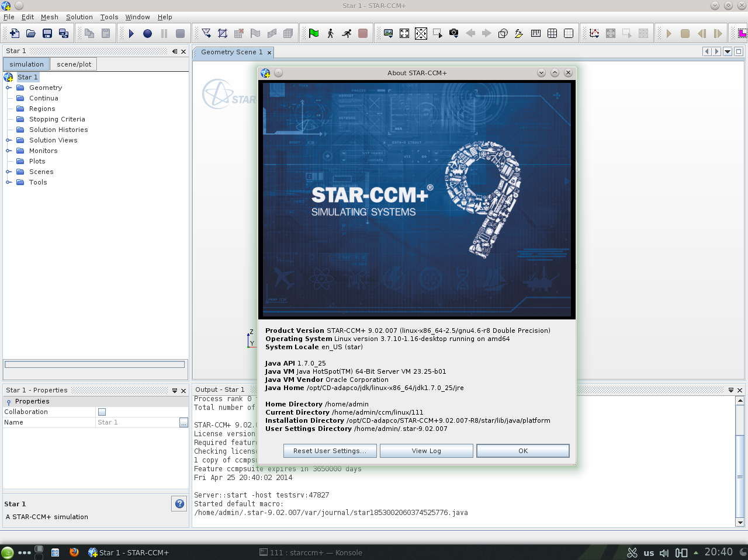Expand the Geometry tree node
This screenshot has height=560, width=748.
[x=9, y=88]
